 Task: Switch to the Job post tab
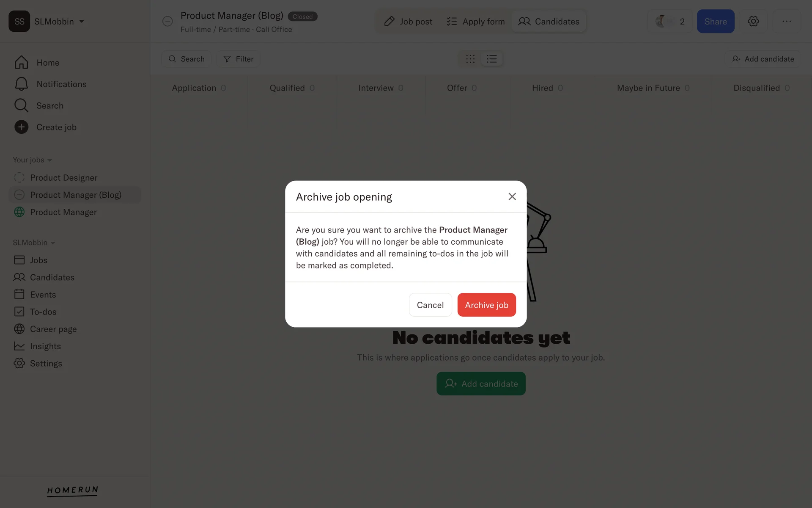pyautogui.click(x=408, y=21)
